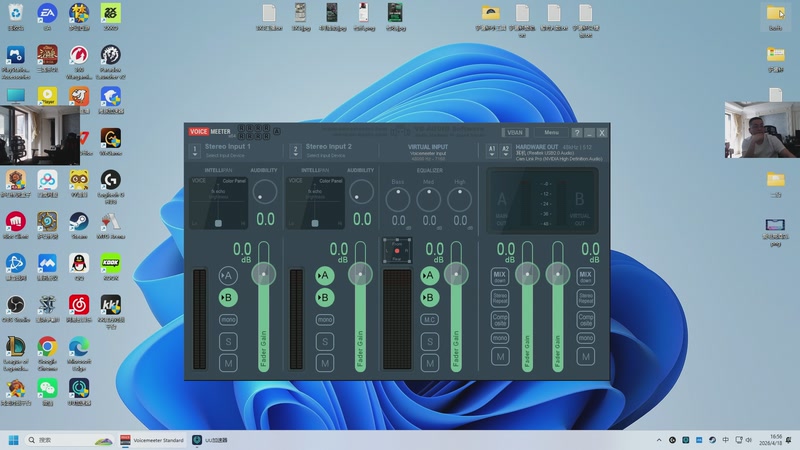Open the Voicemeeter Menu

point(551,132)
